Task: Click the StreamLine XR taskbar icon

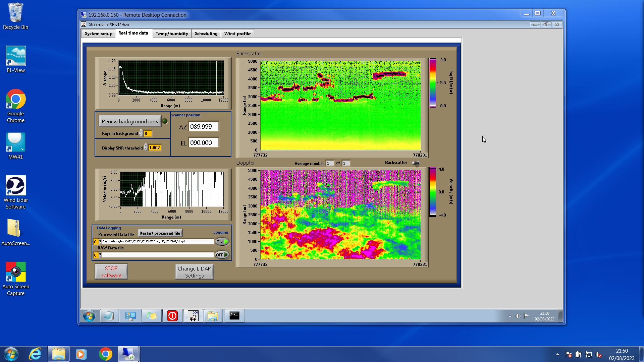Action: click(x=193, y=316)
